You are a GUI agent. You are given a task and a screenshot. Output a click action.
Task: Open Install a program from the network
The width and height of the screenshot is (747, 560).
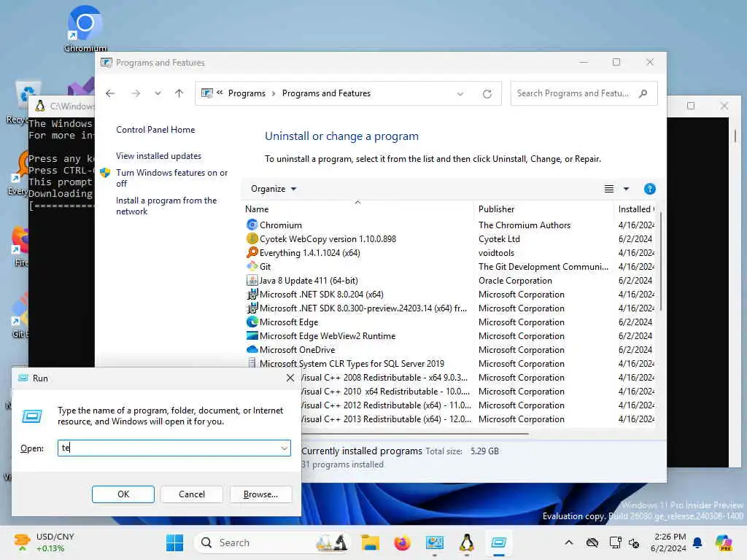tap(166, 206)
